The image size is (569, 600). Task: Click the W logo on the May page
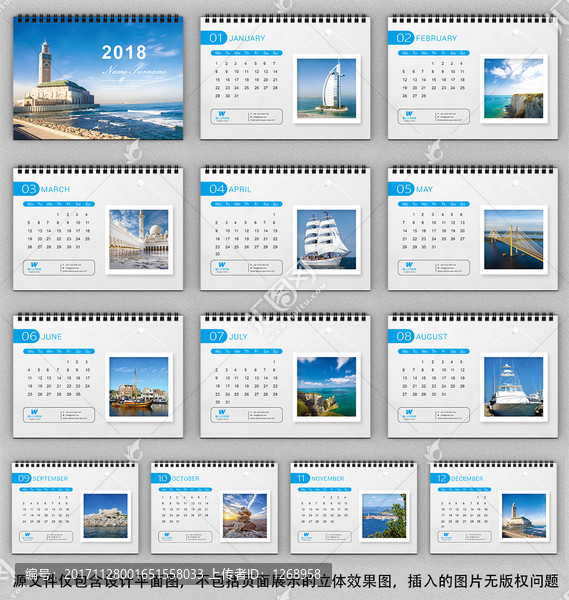click(409, 265)
